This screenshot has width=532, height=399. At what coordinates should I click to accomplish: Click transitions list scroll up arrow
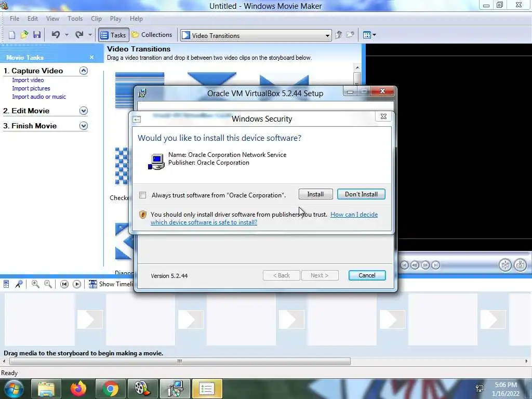[x=357, y=68]
